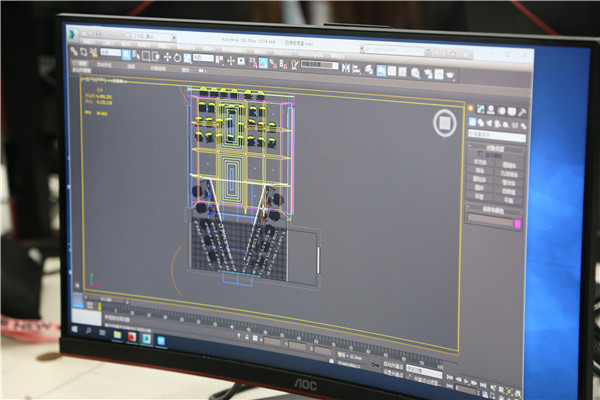Click the ViewCube top face
Image resolution: width=600 pixels, height=400 pixels.
point(444,123)
